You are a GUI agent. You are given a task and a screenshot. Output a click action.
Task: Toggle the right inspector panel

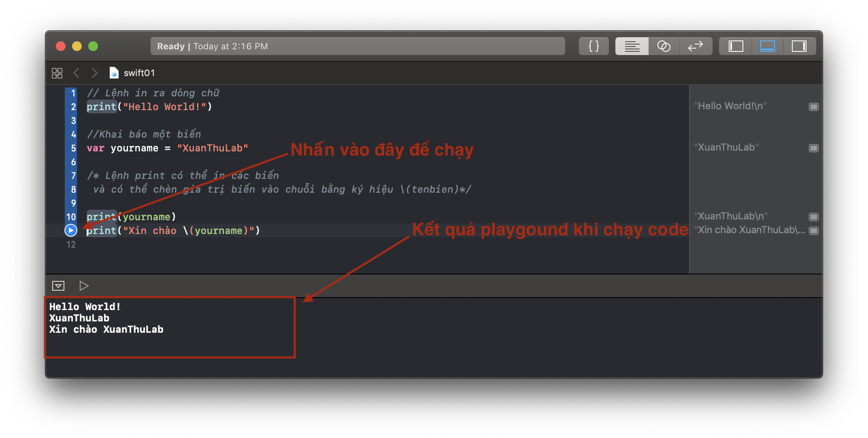pyautogui.click(x=799, y=46)
